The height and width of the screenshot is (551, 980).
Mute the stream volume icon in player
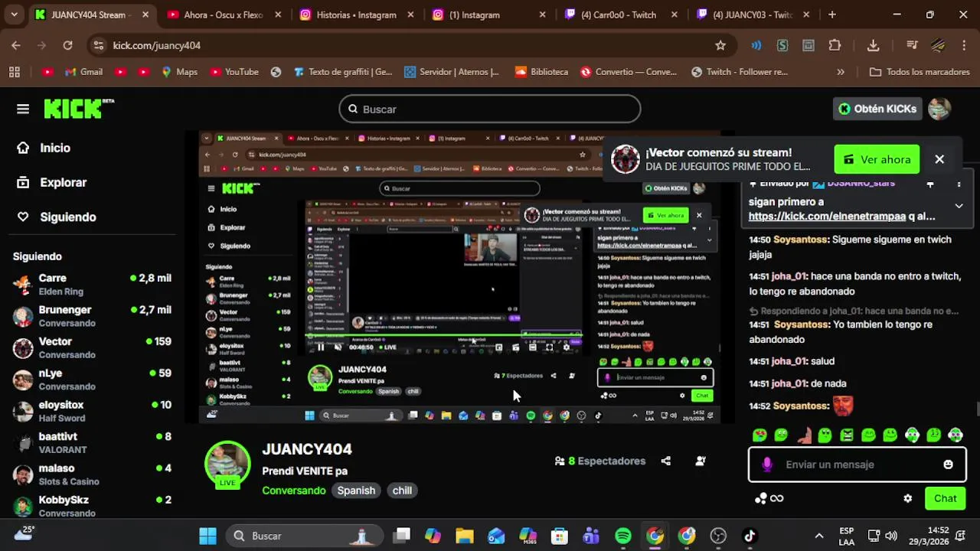point(338,347)
